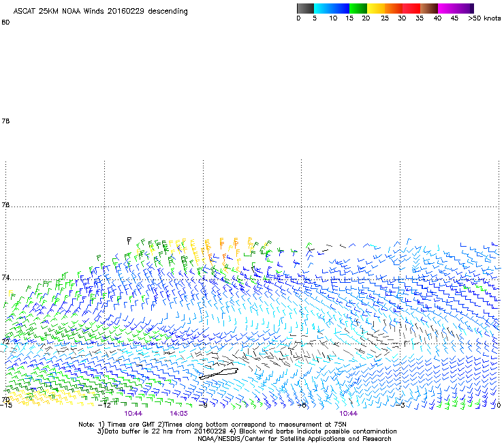The image size is (504, 443).
Task: Click the '10' legend scale label
Action: [333, 18]
